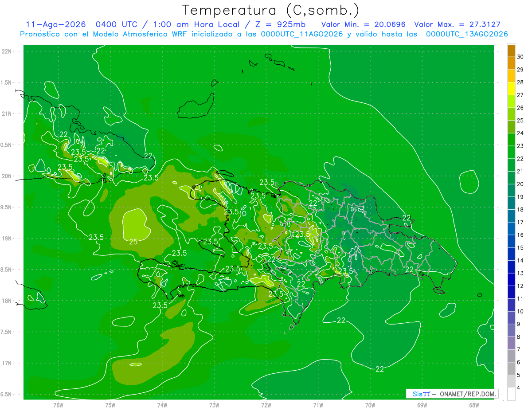Click the 75W longitude axis label
Viewport: 532px width, 411px height.
coord(110,405)
